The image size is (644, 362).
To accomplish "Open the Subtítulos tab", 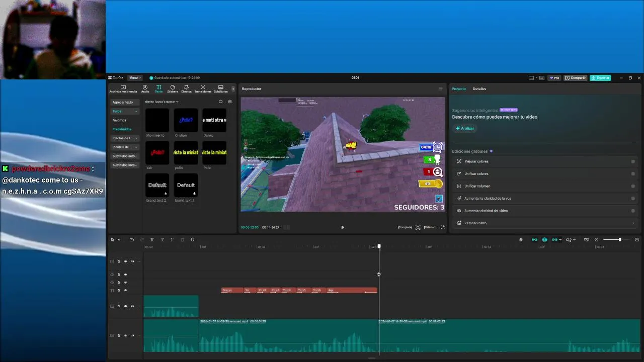I will [220, 89].
